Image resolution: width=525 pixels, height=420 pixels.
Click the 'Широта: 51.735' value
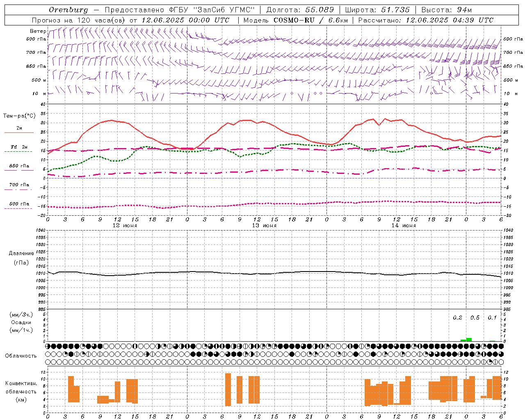coord(377,10)
